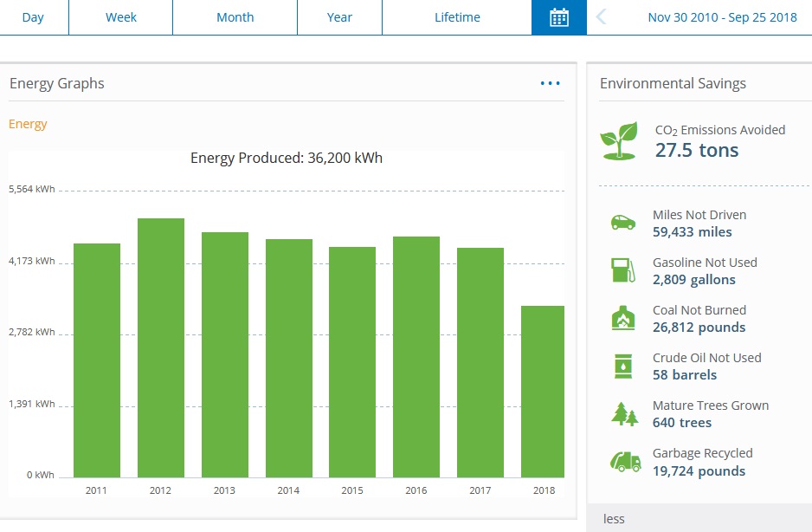
Task: Switch to the Week tab
Action: (x=120, y=17)
